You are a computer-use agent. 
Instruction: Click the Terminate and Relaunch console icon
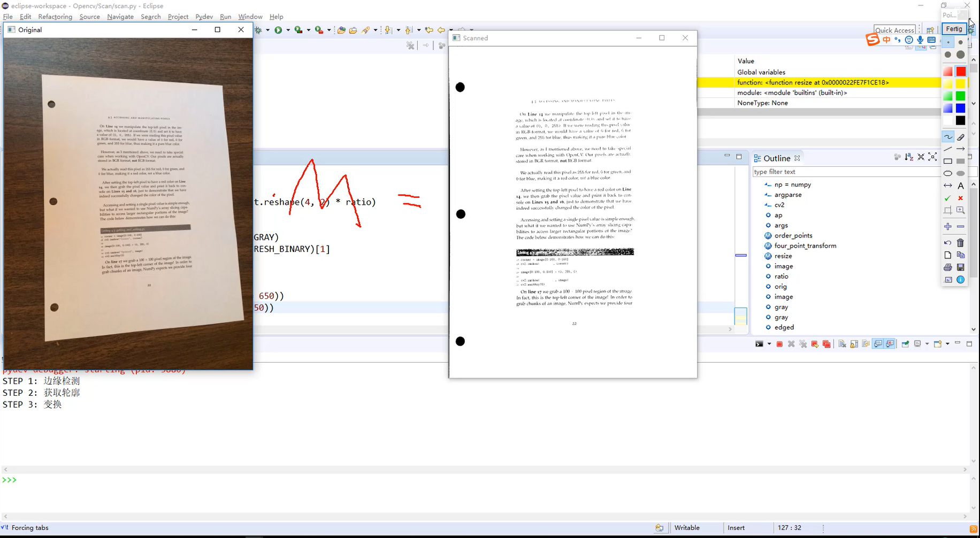coord(815,344)
